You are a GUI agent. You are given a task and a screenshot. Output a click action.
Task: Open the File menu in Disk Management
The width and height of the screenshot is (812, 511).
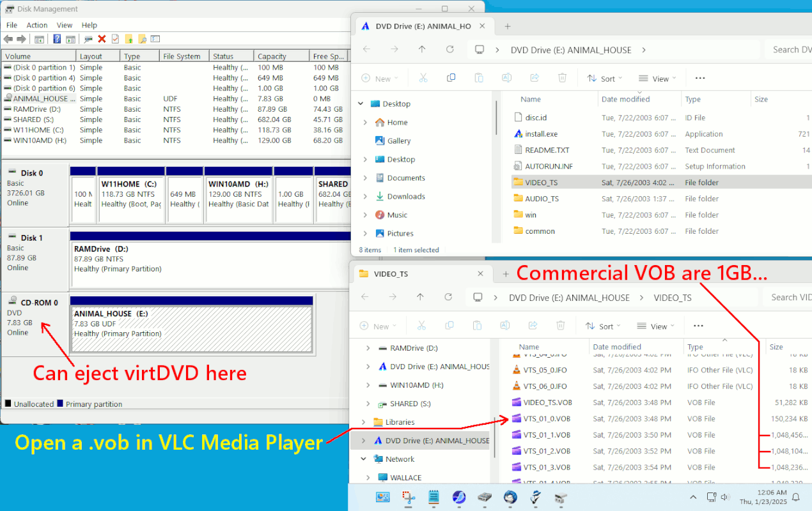pos(12,25)
